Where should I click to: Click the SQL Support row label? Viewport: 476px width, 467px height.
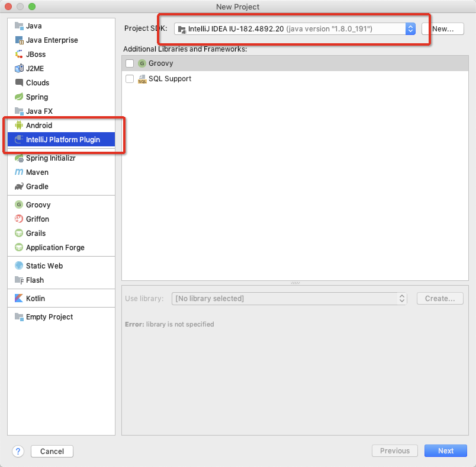click(170, 79)
